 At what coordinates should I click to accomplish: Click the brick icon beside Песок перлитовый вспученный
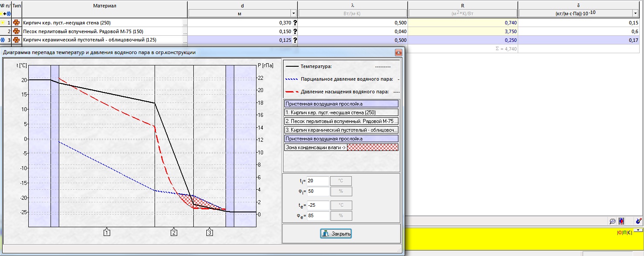tap(17, 31)
